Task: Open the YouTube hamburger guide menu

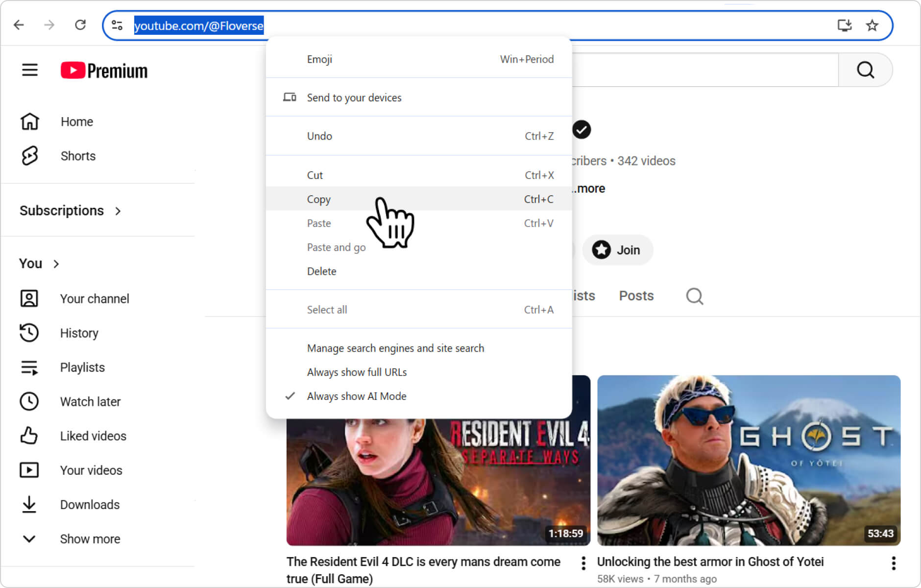Action: click(30, 70)
